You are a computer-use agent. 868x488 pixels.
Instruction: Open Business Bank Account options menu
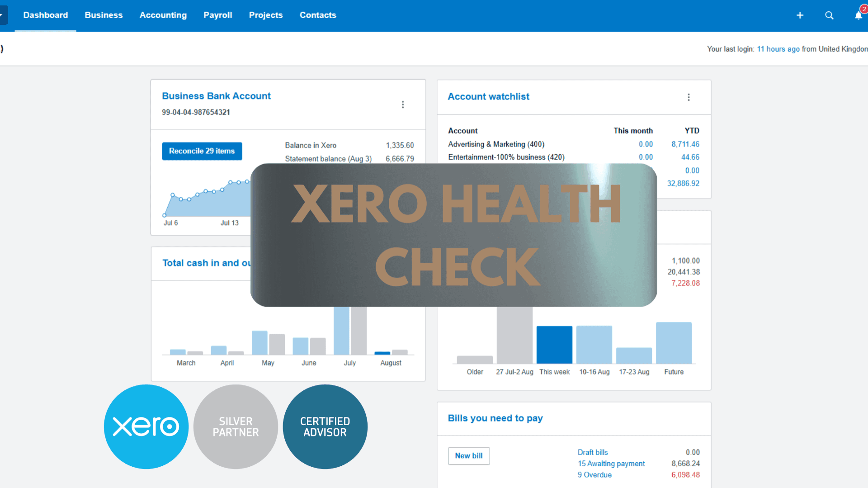point(403,104)
